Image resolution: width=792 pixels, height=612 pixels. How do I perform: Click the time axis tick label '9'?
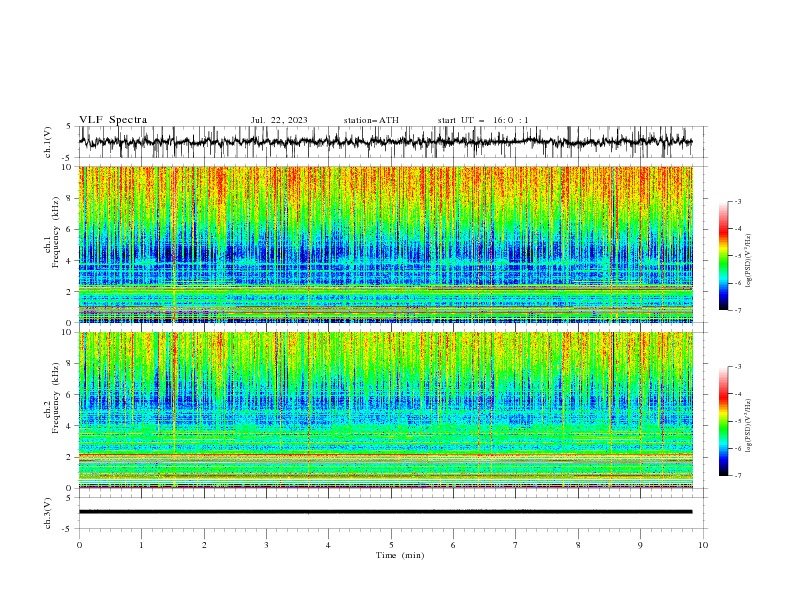click(640, 545)
